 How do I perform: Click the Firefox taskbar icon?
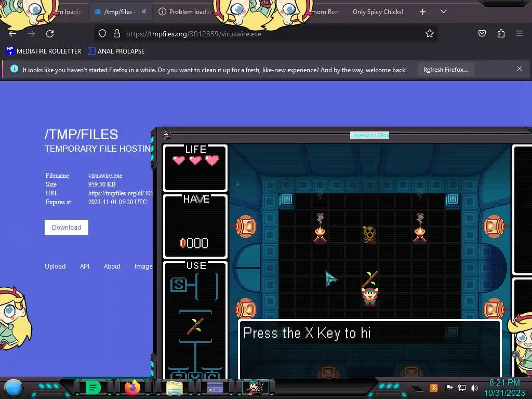[132, 388]
